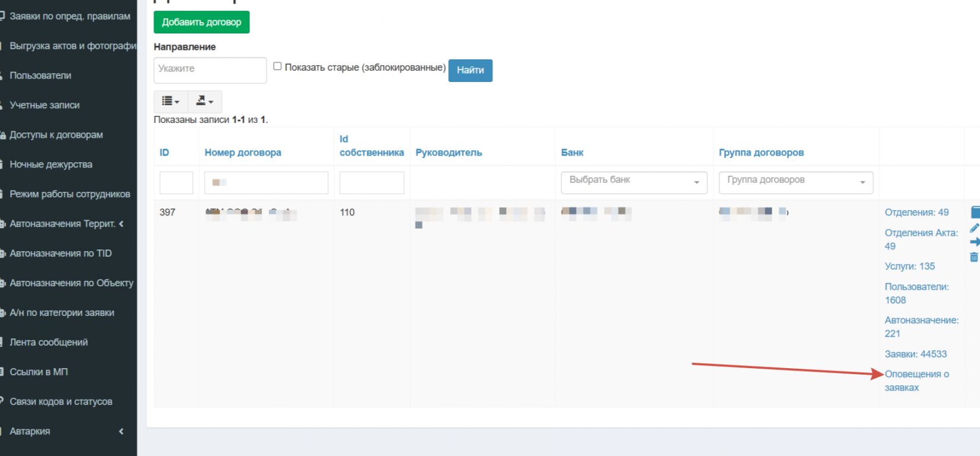Click the green 'Добавить договор' button
The height and width of the screenshot is (456, 980).
pos(201,22)
